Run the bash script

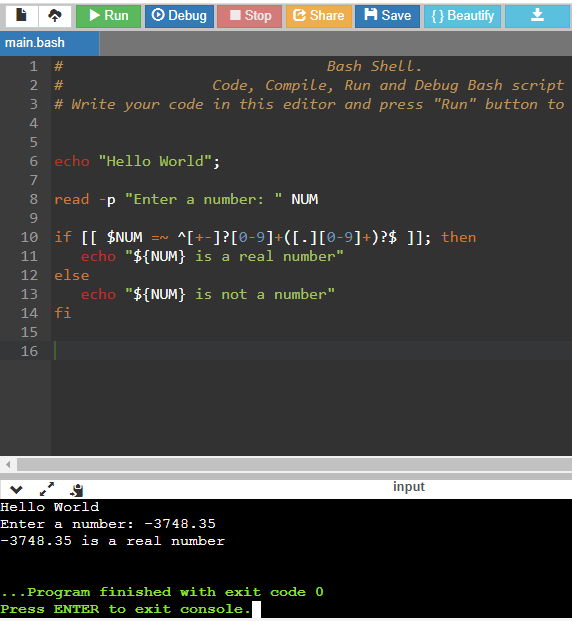coord(109,16)
